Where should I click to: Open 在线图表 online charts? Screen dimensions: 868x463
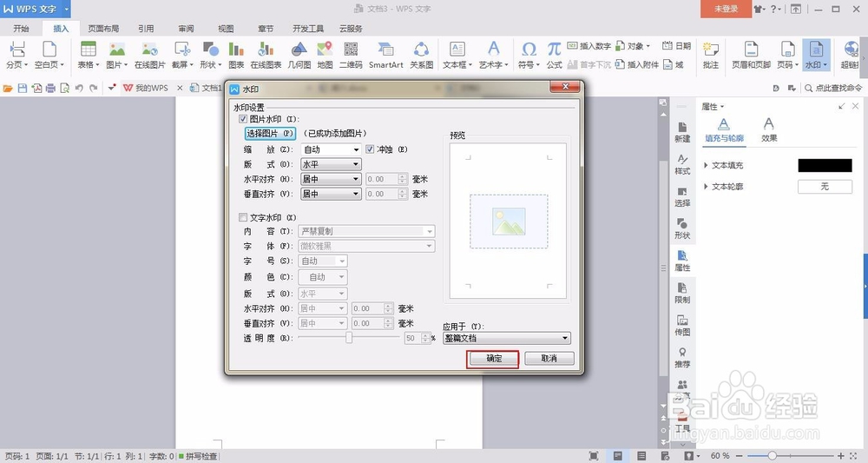(266, 54)
